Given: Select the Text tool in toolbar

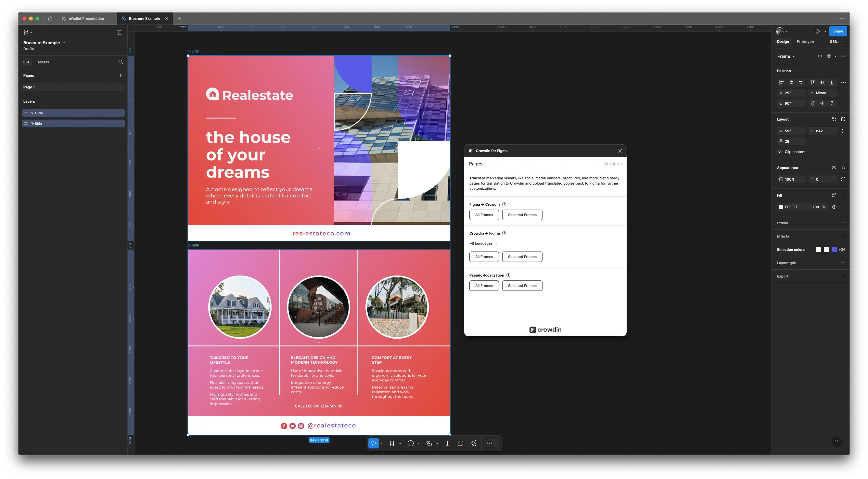Looking at the screenshot, I should tap(446, 443).
